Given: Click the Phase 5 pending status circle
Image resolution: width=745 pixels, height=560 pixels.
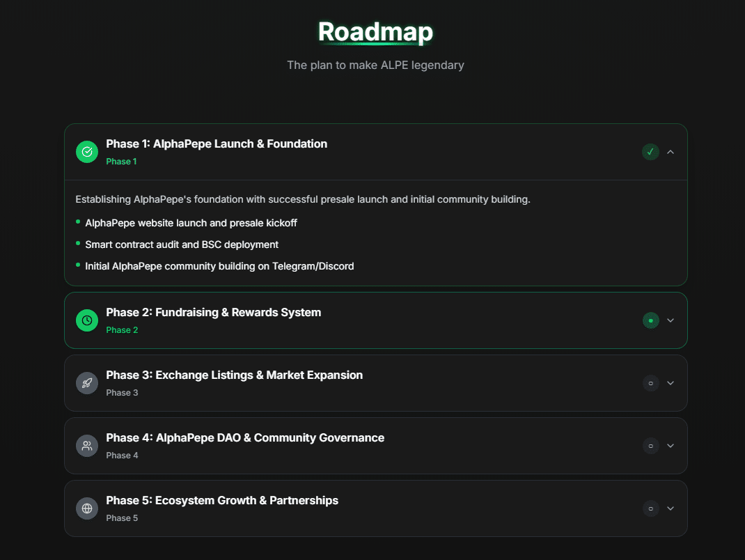Looking at the screenshot, I should [650, 508].
